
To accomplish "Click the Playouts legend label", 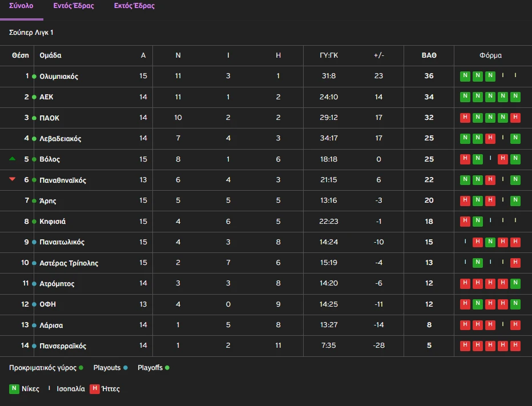I will pyautogui.click(x=107, y=368).
